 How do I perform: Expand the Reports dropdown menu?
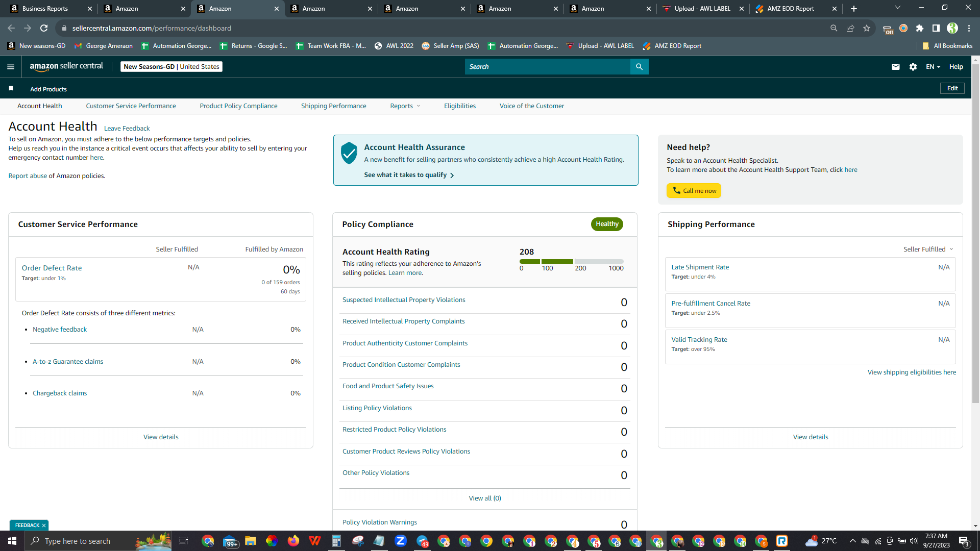[x=405, y=106]
